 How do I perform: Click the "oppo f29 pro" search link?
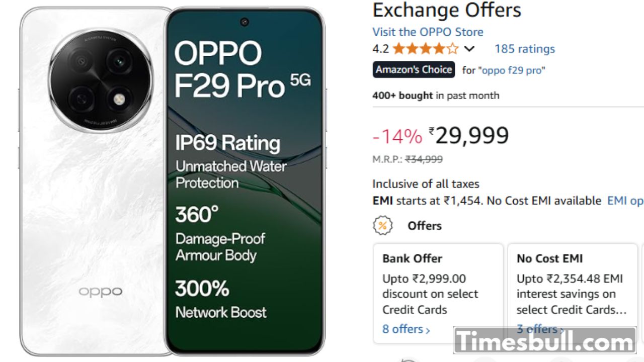pyautogui.click(x=513, y=70)
